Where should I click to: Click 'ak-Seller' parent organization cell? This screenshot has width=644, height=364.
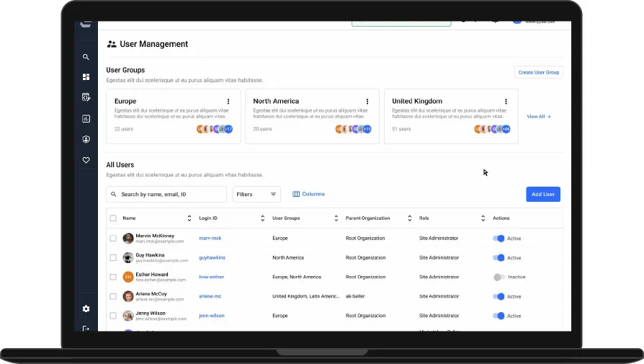355,296
